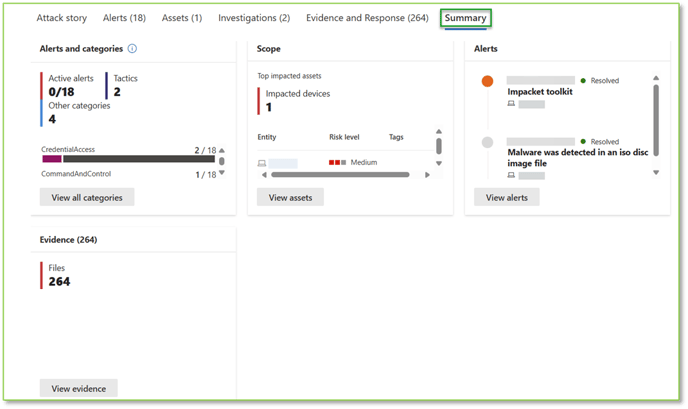This screenshot has height=409, width=688.
Task: Click up arrow of categories list scrollbar
Action: (222, 151)
